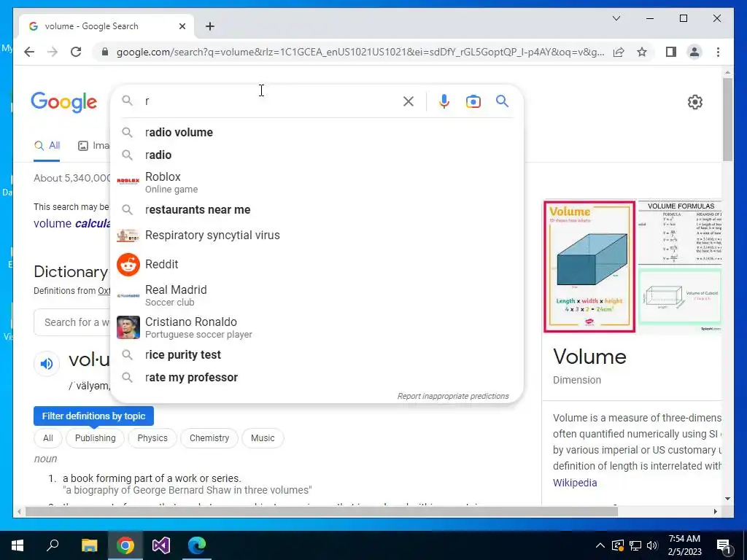747x560 pixels.
Task: Select the Cristiano Ronaldo suggestion
Action: pos(317,327)
